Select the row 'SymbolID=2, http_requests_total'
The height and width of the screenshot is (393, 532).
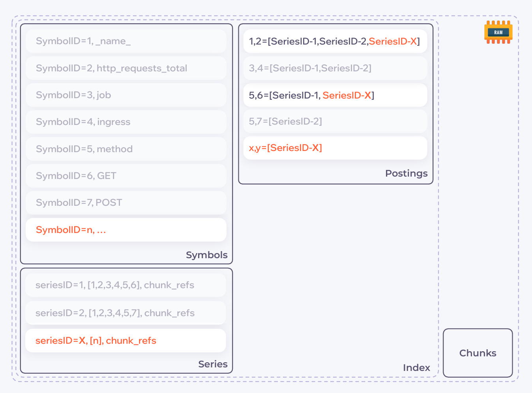pos(126,68)
